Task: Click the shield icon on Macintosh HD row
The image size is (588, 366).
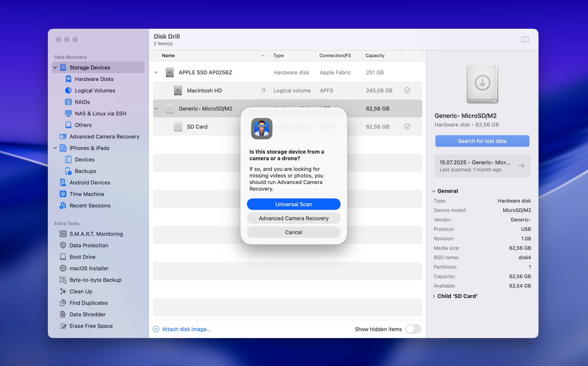Action: [x=407, y=90]
